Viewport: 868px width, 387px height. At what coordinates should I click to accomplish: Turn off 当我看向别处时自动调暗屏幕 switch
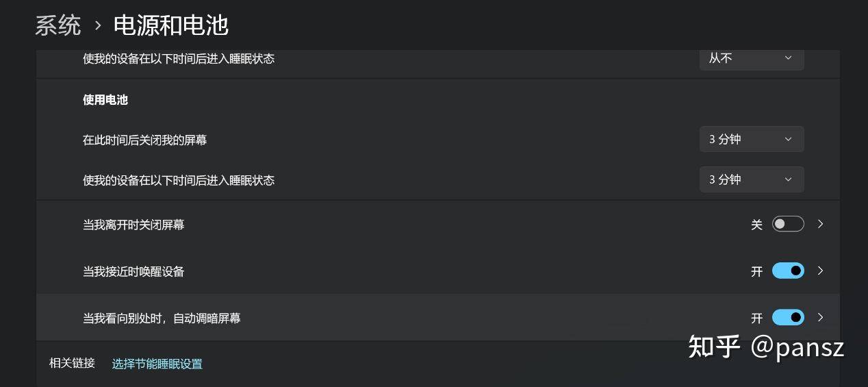pos(788,317)
